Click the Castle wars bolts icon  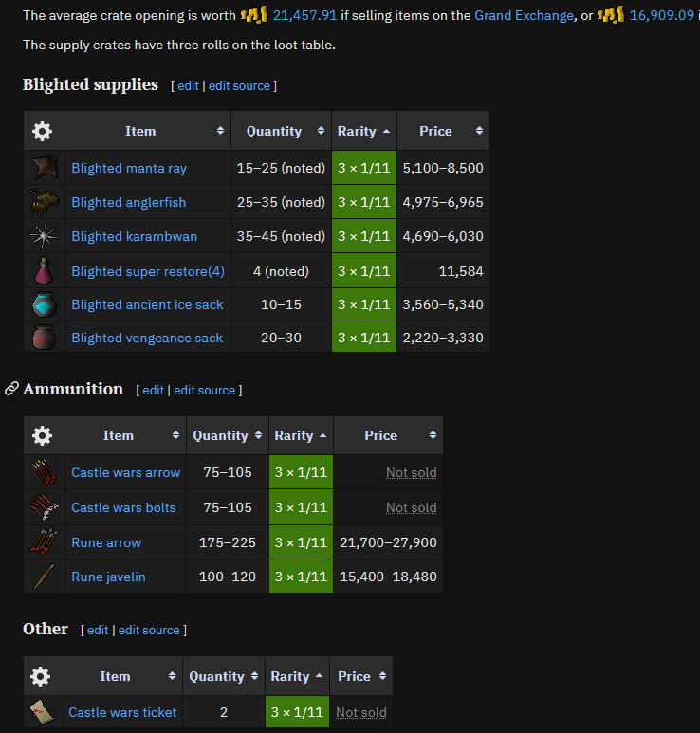point(45,506)
